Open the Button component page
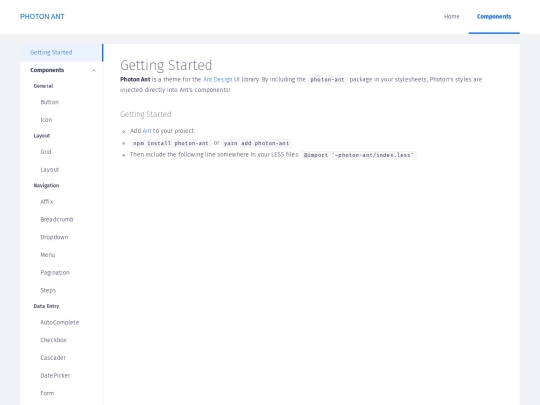This screenshot has width=540, height=405. point(50,102)
